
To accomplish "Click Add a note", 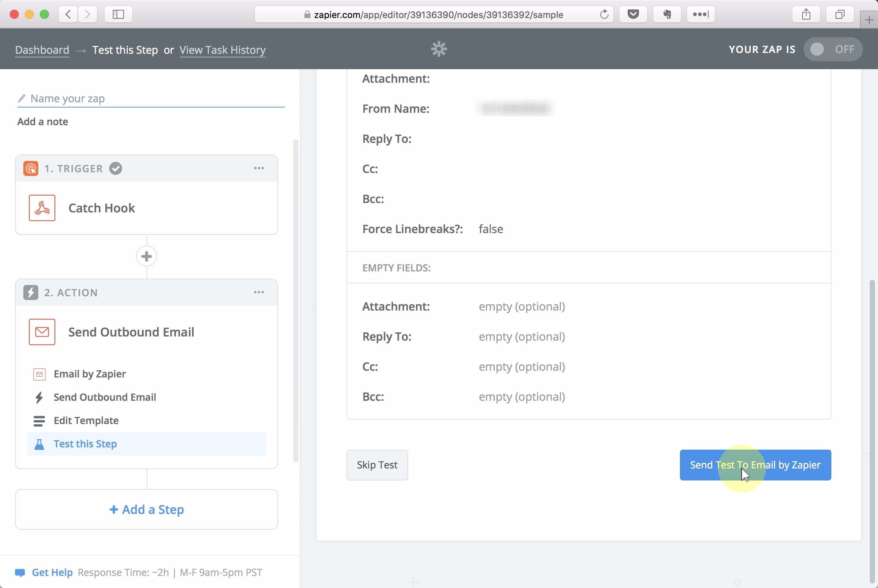I will (42, 121).
